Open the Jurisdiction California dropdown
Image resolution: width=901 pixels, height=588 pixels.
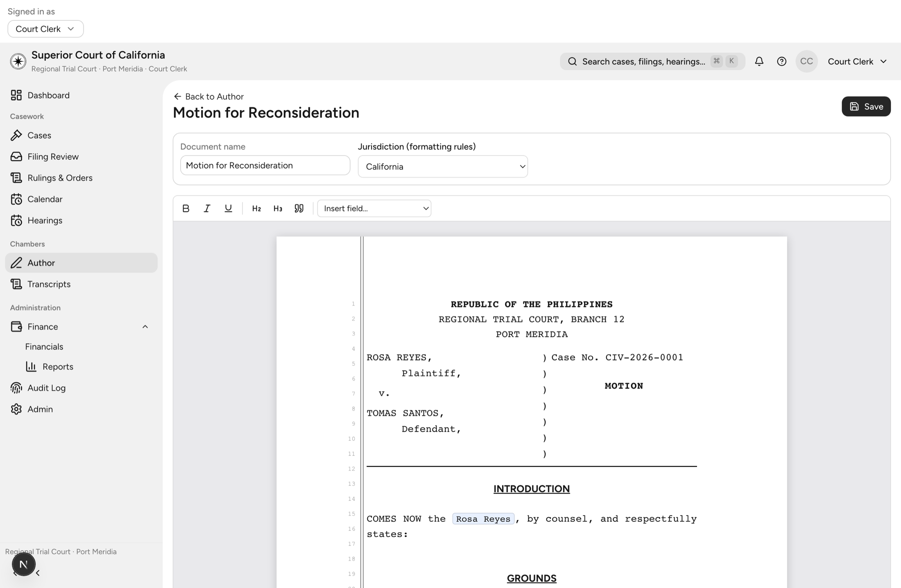443,166
